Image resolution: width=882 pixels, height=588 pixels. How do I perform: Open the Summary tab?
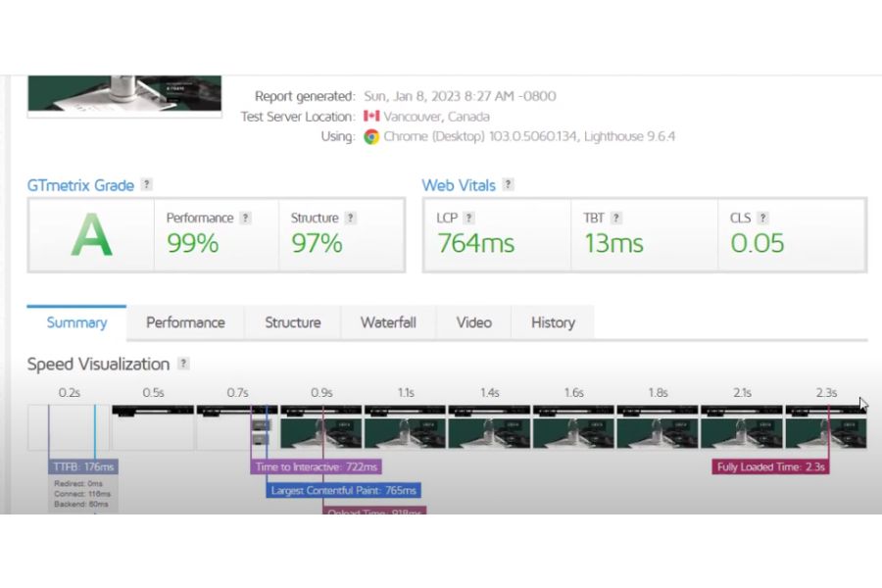pos(76,322)
